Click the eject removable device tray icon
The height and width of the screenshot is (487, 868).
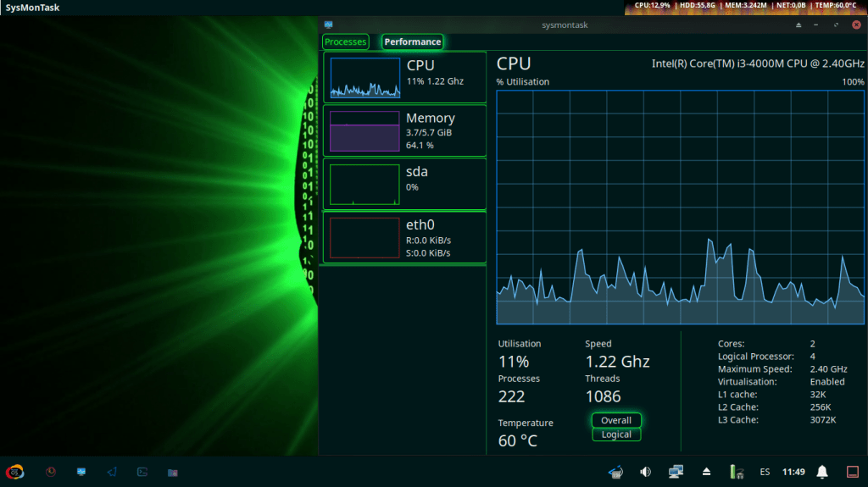click(x=706, y=472)
